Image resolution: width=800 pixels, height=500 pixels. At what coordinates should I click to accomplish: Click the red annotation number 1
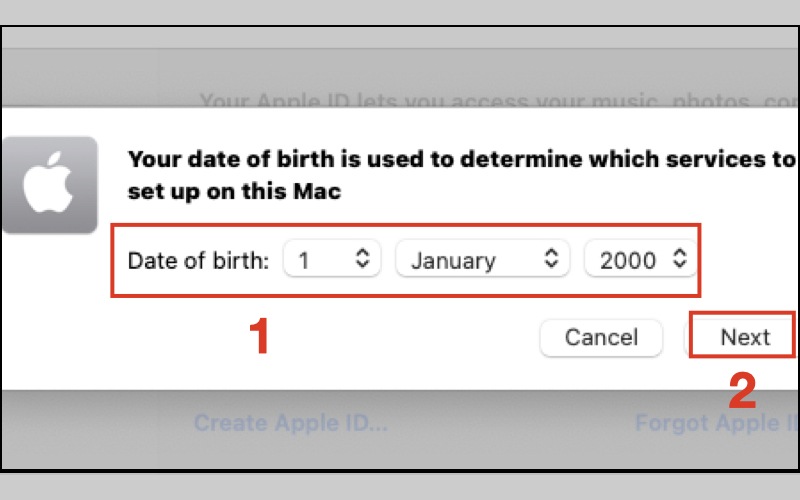click(x=259, y=337)
